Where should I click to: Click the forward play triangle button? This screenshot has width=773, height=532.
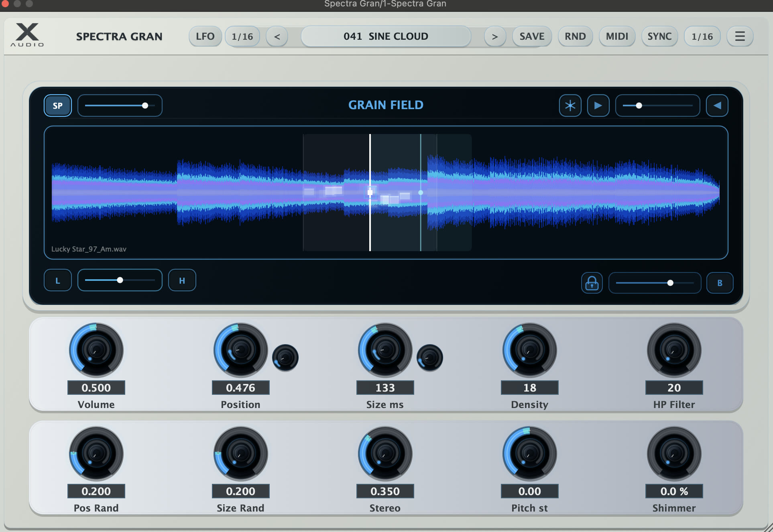point(598,106)
